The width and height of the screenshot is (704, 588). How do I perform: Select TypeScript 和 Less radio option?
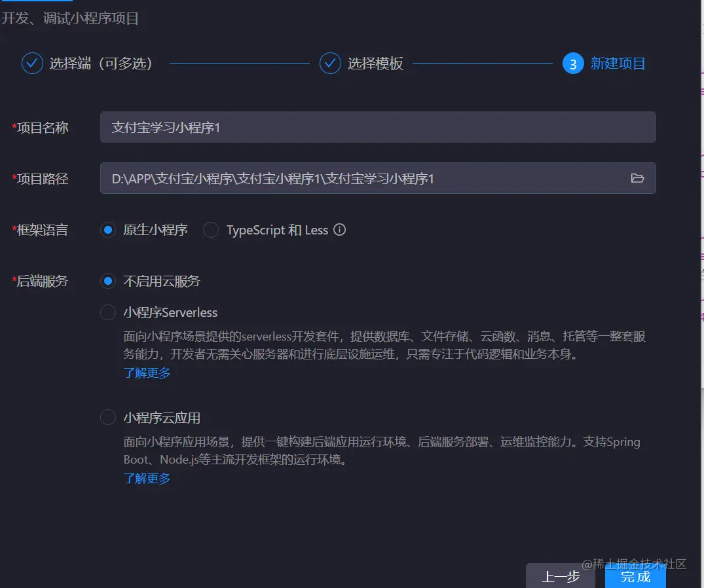[211, 230]
